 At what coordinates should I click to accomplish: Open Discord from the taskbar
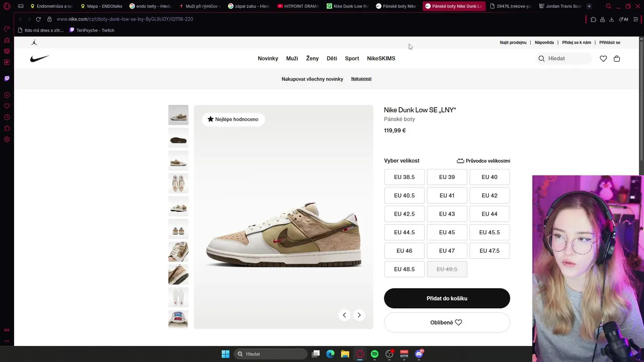point(419,354)
